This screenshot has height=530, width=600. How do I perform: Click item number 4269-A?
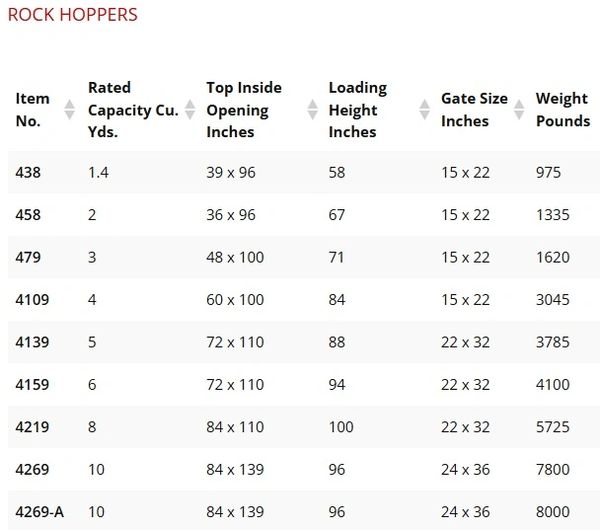click(40, 512)
